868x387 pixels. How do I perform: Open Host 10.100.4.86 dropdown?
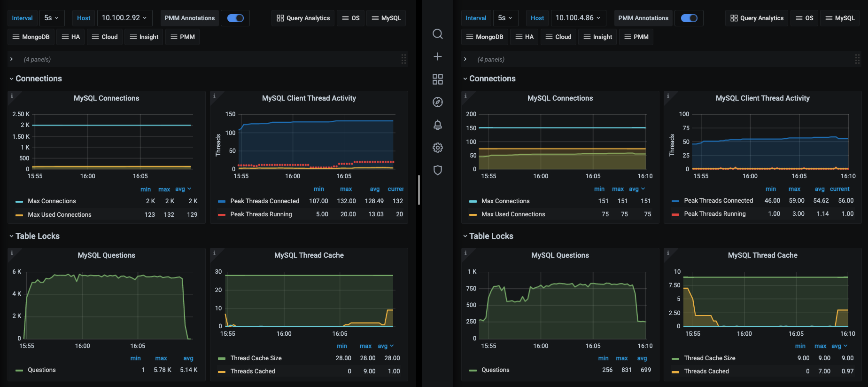point(578,18)
